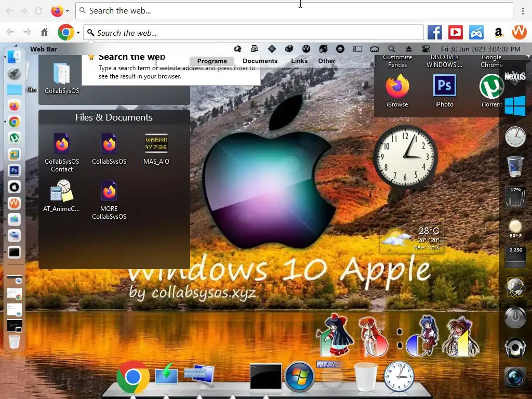The width and height of the screenshot is (532, 399).
Task: Switch to the Links tab
Action: [299, 61]
